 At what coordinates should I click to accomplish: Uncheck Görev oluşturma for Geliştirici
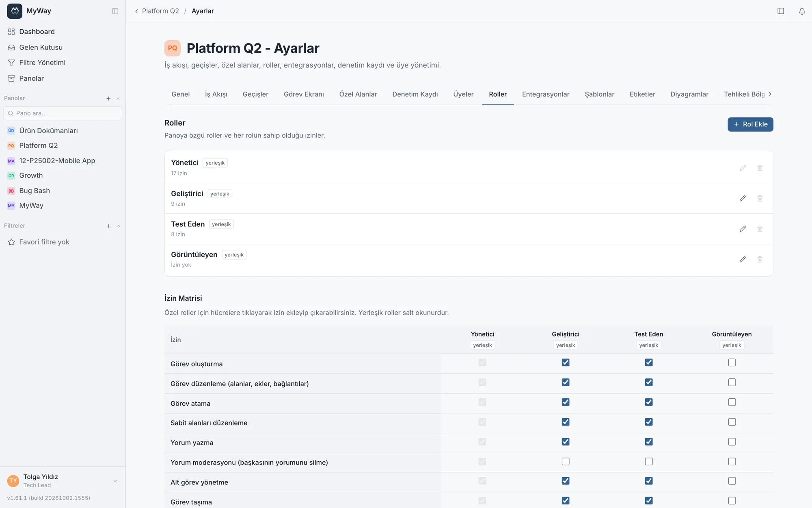[566, 363]
